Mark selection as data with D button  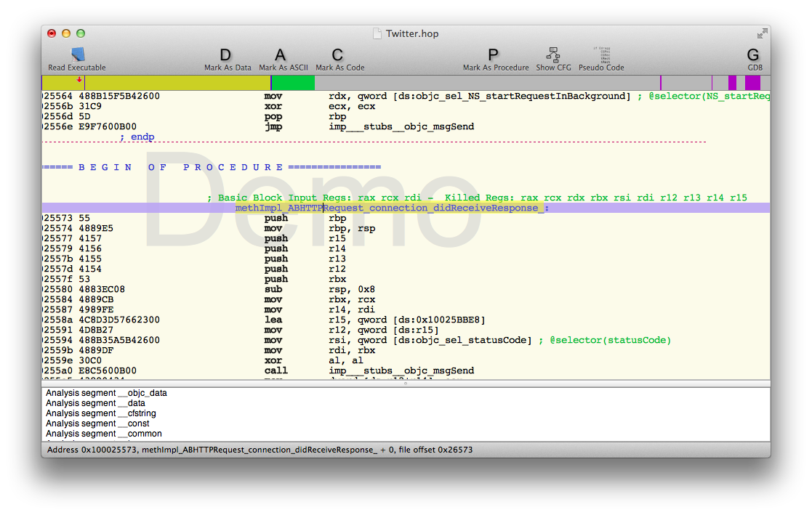pos(225,55)
